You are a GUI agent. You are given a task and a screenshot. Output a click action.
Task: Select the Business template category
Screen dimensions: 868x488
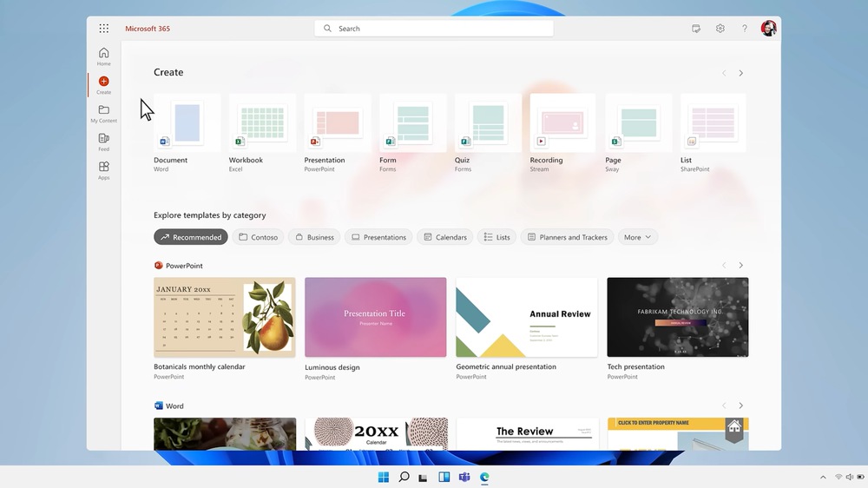314,237
